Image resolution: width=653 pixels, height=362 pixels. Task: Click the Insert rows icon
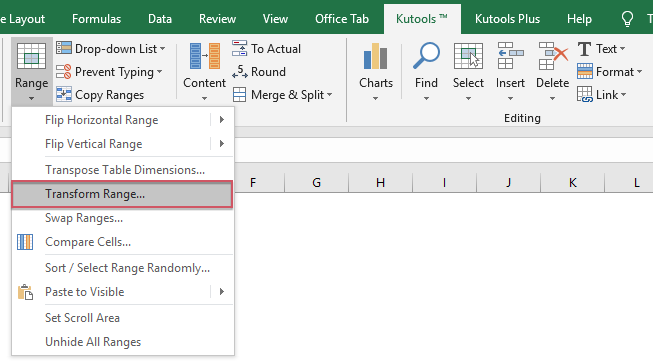click(510, 55)
